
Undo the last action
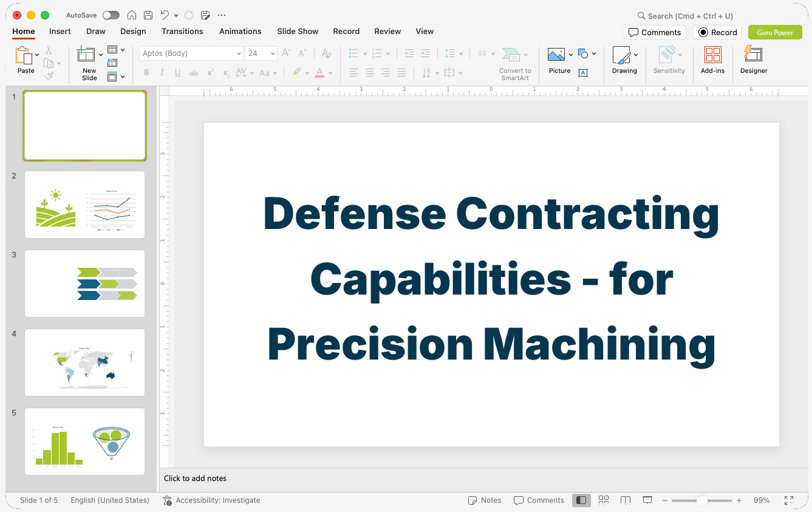point(165,15)
